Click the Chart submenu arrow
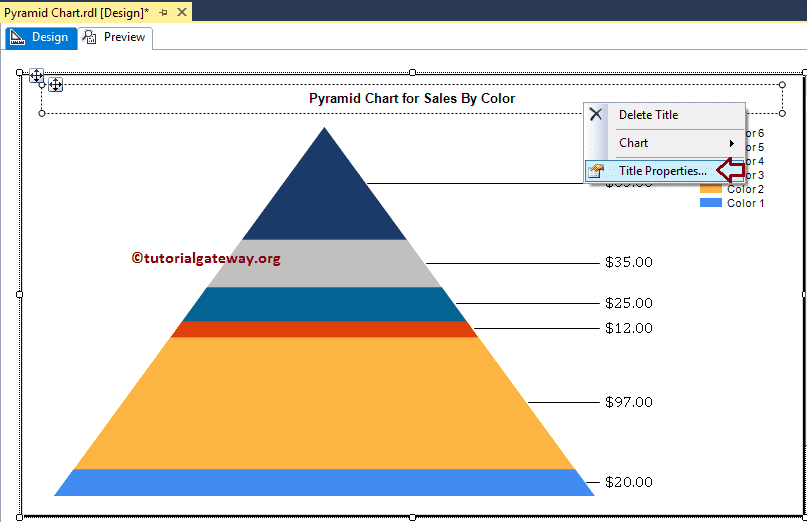Viewport: 807px width, 522px height. coord(731,143)
